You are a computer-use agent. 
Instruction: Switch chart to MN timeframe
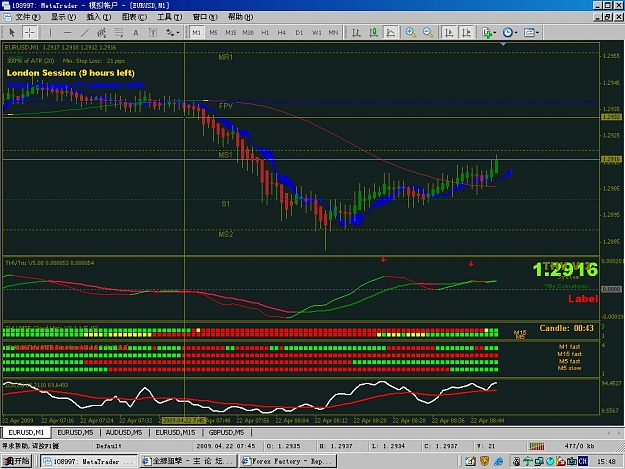pos(333,33)
